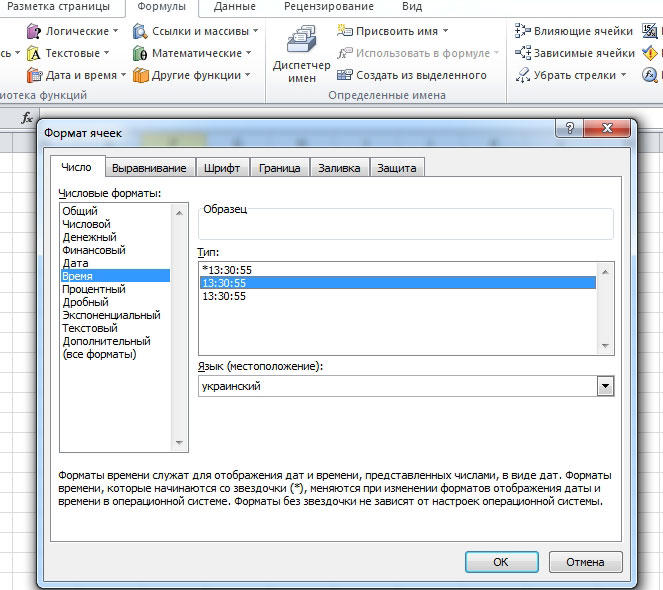Click Создать из выделенного
This screenshot has width=663, height=590.
click(x=411, y=75)
